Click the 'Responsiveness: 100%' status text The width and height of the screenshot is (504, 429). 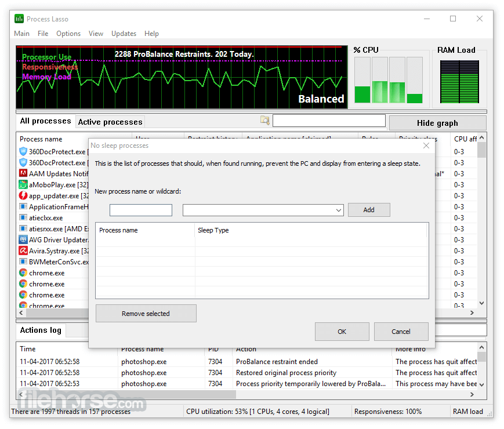pyautogui.click(x=388, y=412)
